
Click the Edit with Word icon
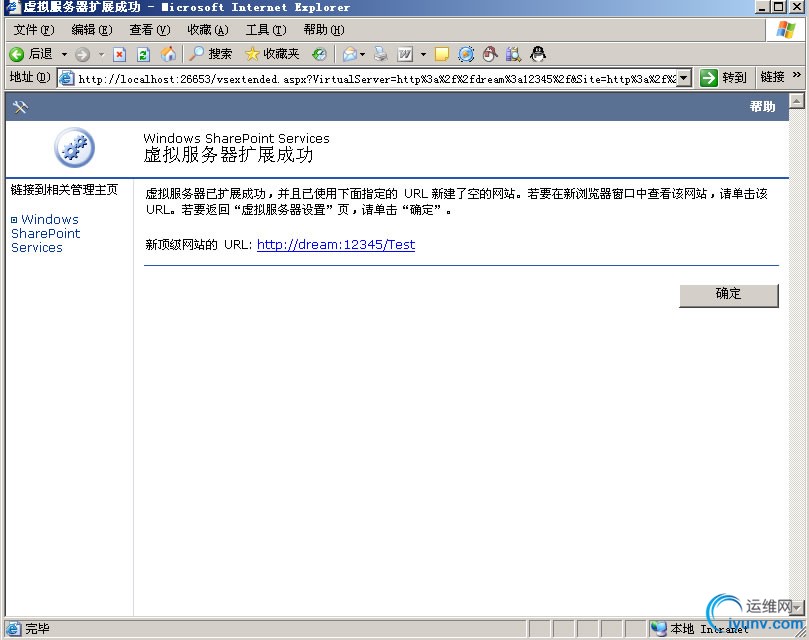click(405, 54)
